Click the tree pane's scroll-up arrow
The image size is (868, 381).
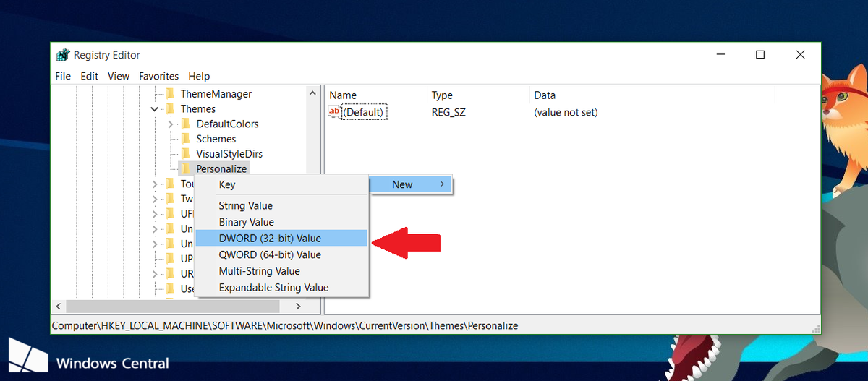(313, 93)
